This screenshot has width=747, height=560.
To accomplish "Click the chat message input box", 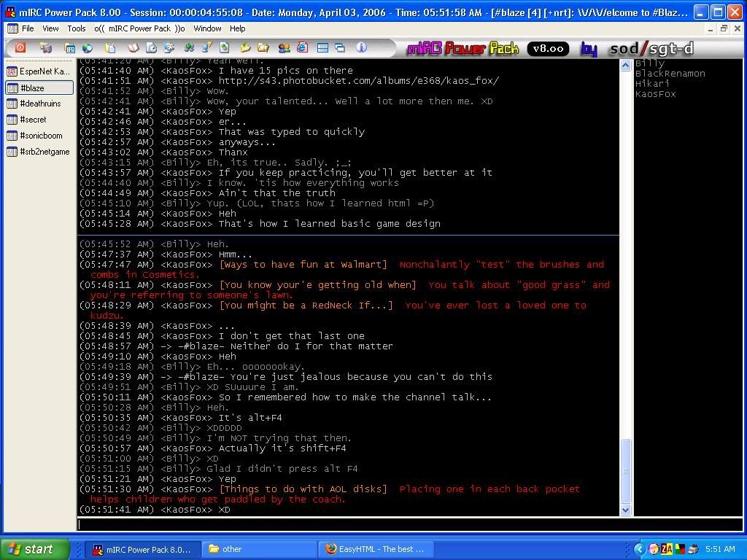I will pyautogui.click(x=410, y=524).
